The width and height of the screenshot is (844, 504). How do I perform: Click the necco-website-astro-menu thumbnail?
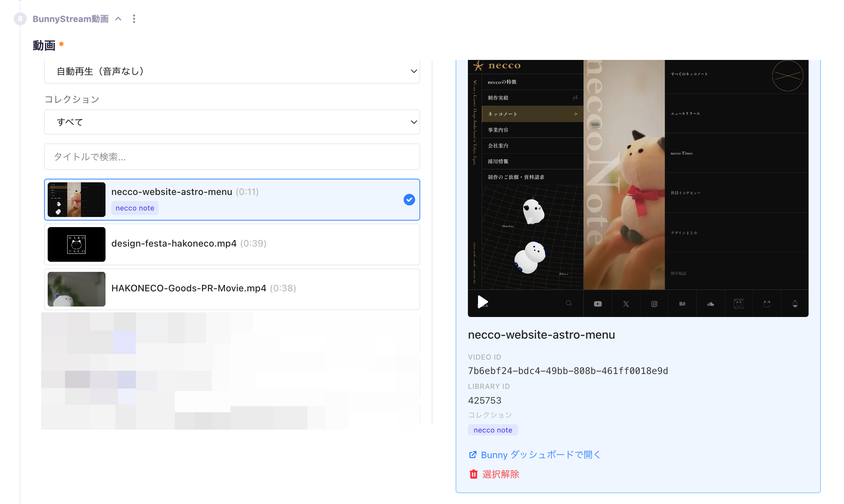77,200
